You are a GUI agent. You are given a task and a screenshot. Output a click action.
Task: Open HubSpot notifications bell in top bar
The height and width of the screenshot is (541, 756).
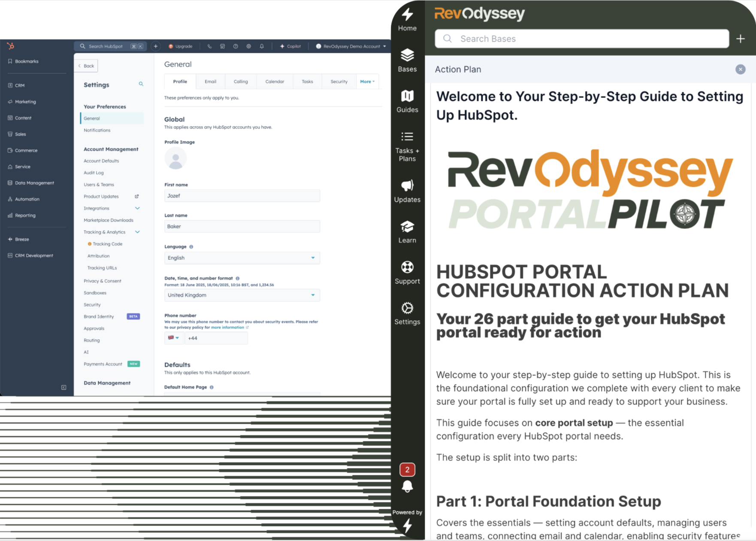262,46
